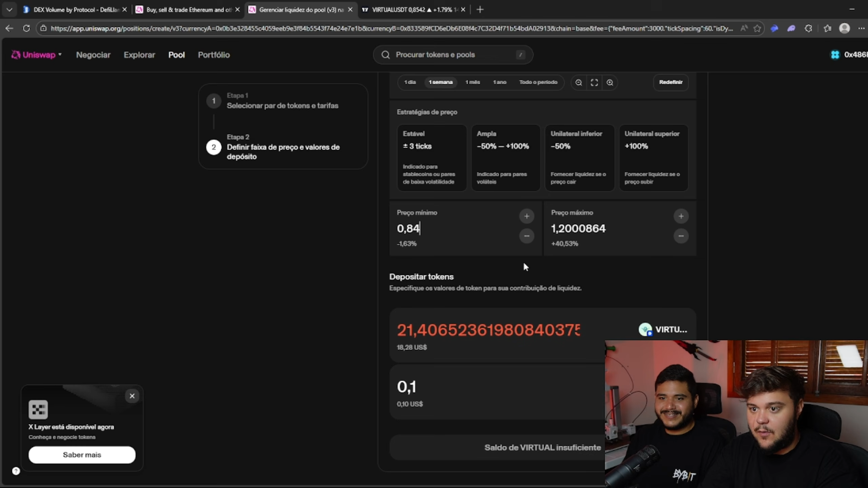Open the help question mark icon

[16, 471]
